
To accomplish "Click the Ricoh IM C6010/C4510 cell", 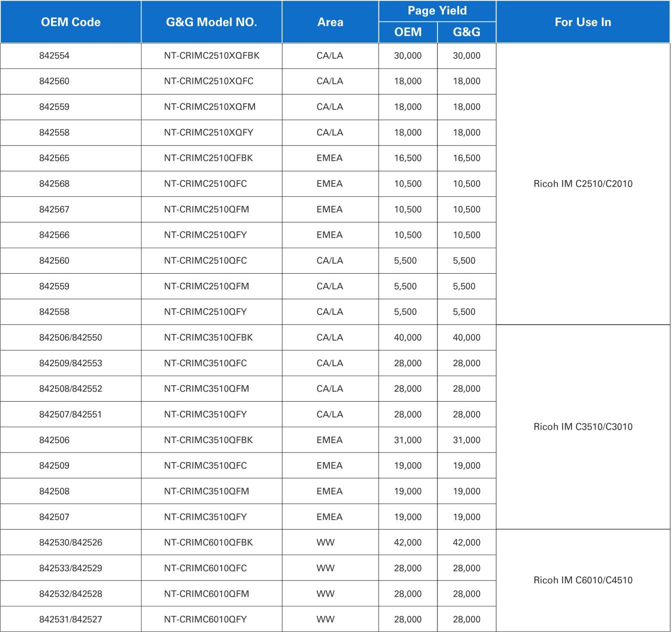I will click(583, 580).
